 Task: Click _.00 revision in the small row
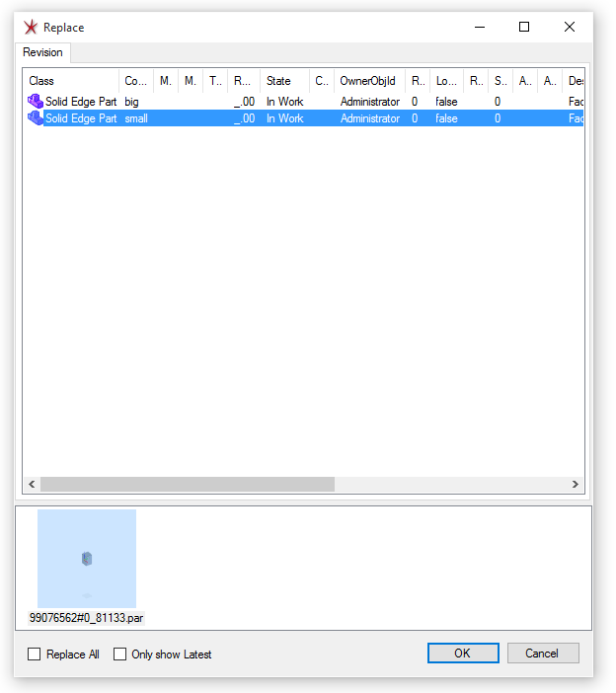(x=245, y=118)
